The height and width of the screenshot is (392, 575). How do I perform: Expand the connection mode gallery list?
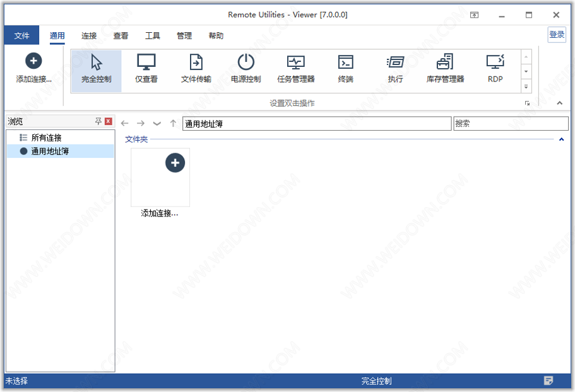(526, 86)
